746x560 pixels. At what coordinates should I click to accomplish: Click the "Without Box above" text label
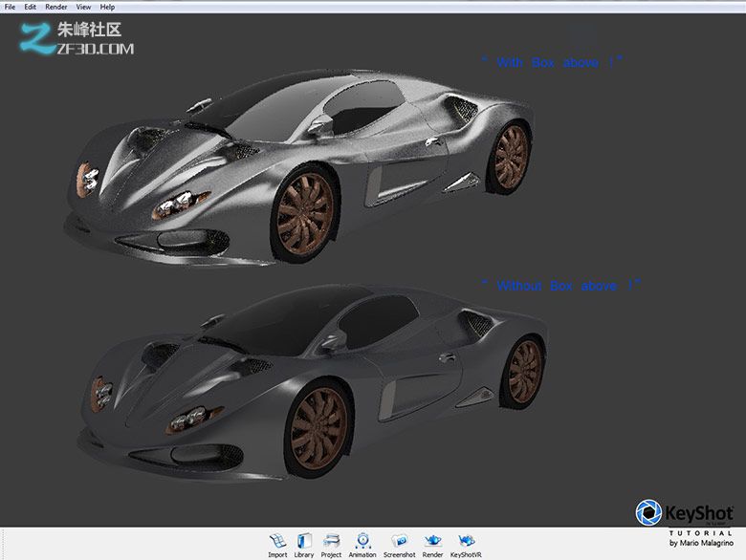[560, 285]
